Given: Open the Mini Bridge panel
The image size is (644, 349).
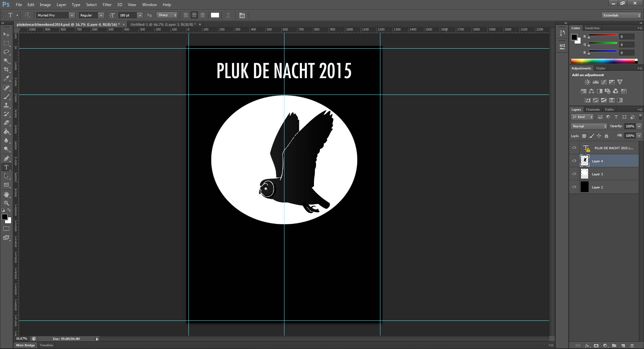Looking at the screenshot, I should coord(25,345).
